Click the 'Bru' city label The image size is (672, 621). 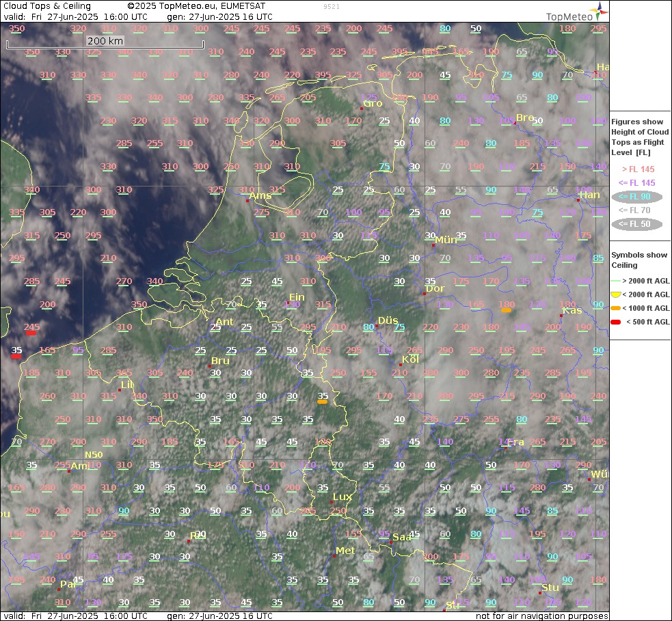point(220,361)
